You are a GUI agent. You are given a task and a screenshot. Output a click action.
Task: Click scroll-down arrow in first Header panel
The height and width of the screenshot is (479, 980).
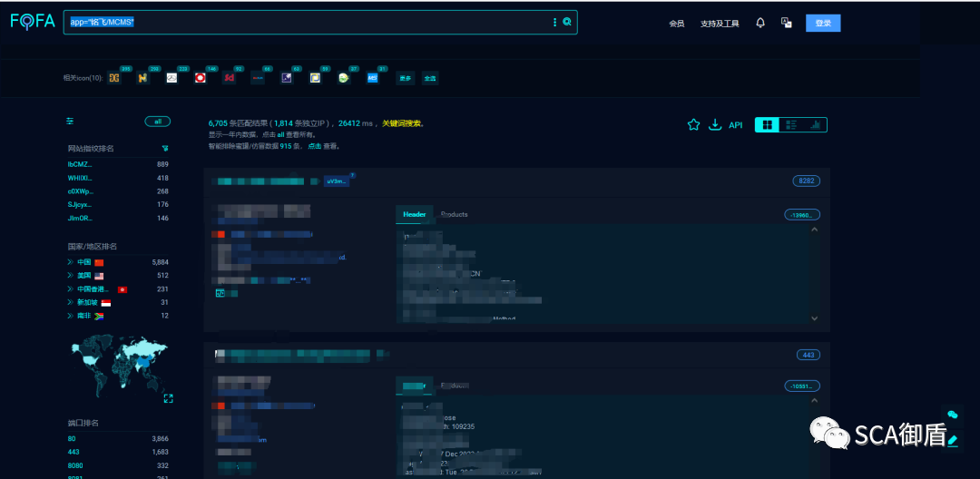814,318
